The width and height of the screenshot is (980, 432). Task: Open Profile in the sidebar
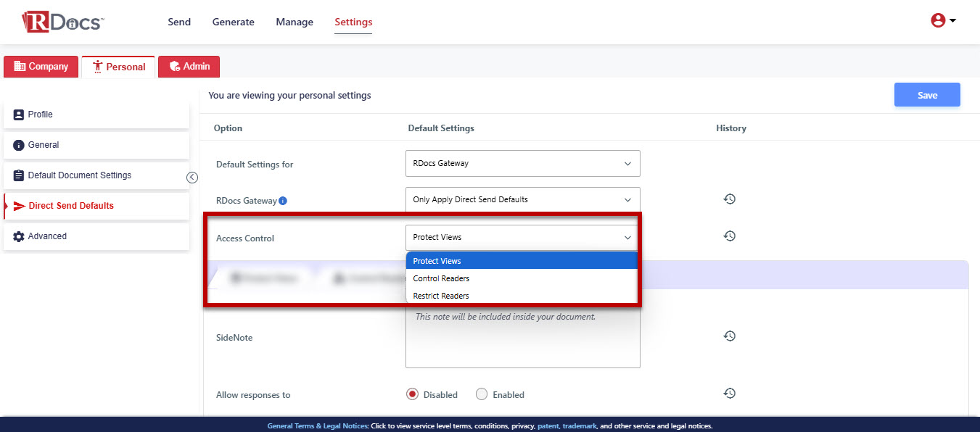[x=96, y=115]
